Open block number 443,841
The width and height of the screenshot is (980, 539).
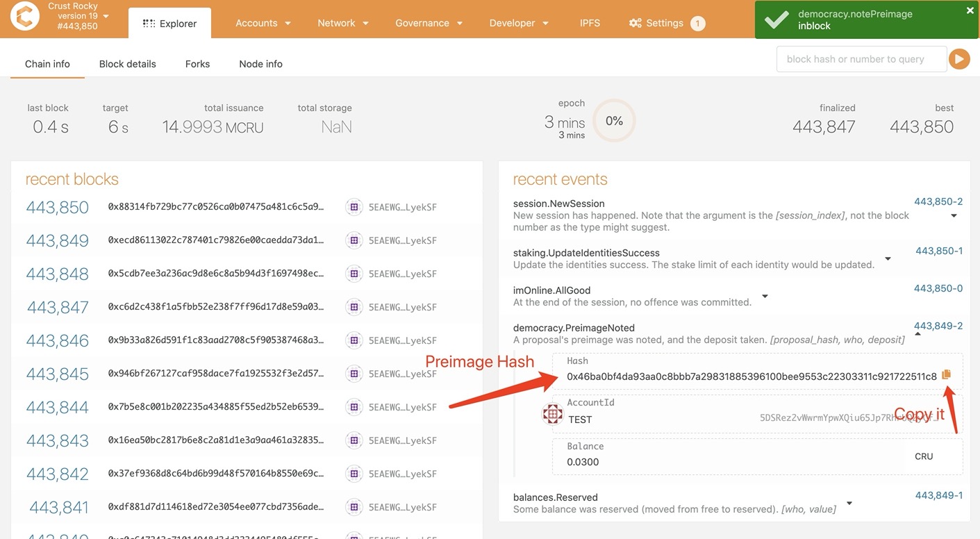pyautogui.click(x=59, y=507)
